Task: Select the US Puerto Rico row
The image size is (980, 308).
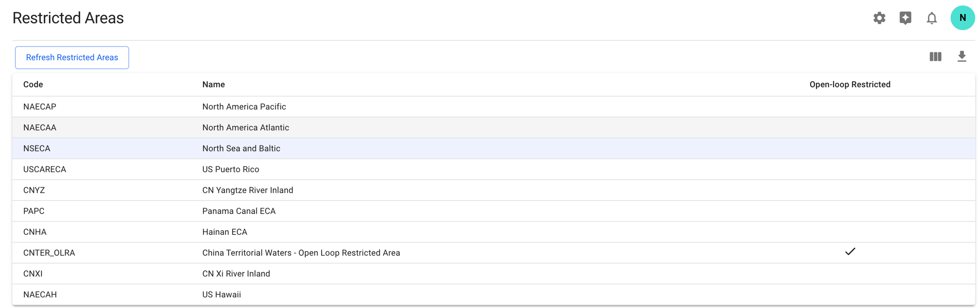Action: tap(231, 169)
